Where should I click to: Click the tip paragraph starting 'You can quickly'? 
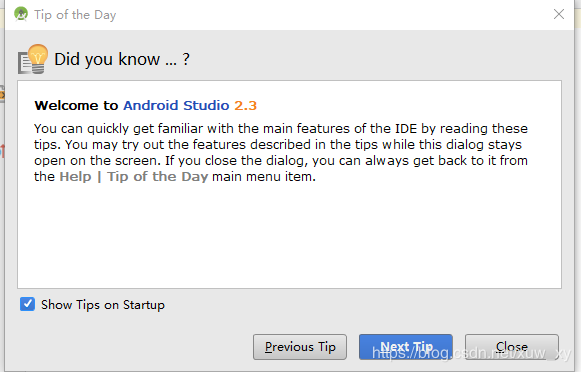[x=281, y=153]
